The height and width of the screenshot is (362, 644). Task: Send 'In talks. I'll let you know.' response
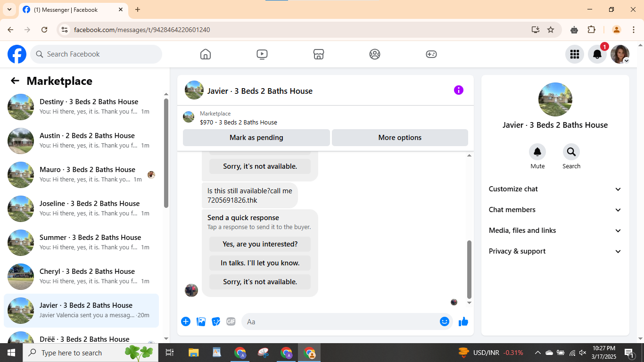coord(260,263)
